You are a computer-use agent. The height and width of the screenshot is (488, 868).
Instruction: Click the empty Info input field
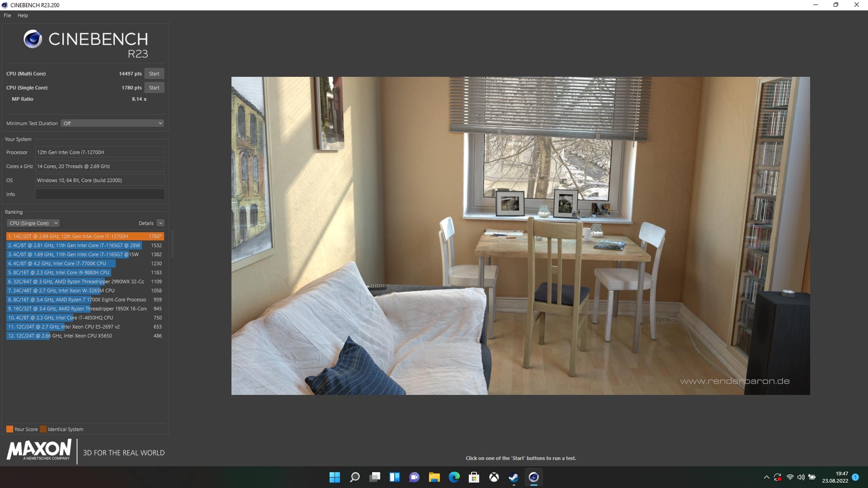(x=100, y=194)
